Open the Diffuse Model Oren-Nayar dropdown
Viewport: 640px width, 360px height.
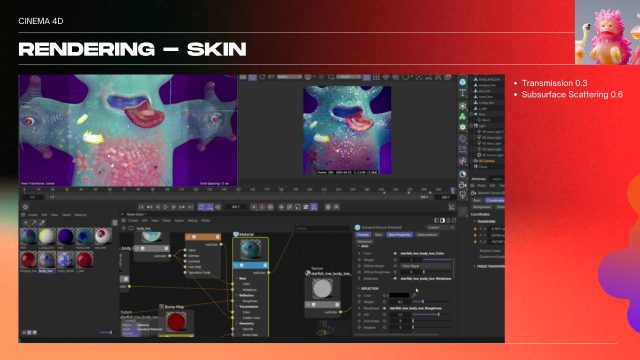point(425,266)
